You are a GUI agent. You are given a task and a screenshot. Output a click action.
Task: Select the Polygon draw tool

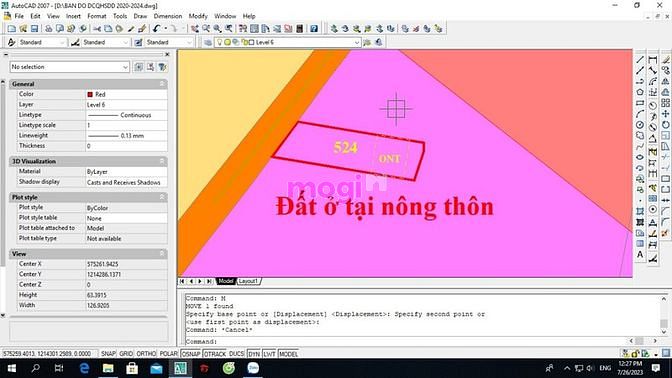640,92
